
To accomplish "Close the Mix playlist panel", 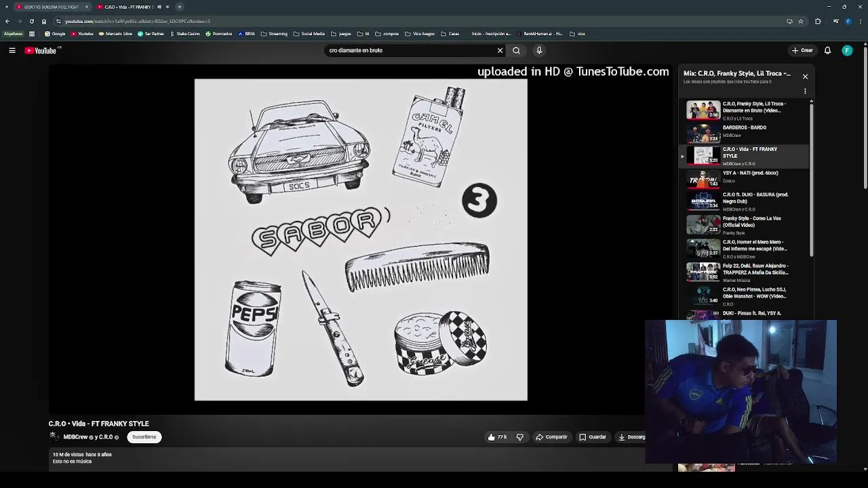I will click(x=805, y=77).
